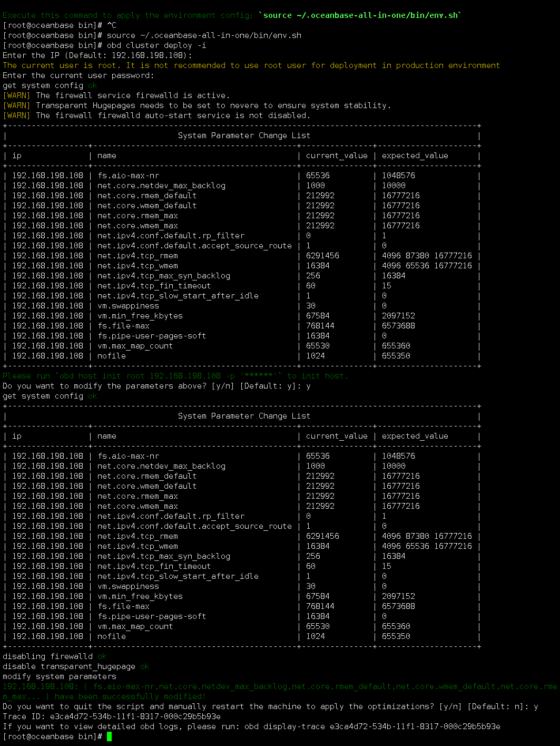This screenshot has width=560, height=746.
Task: Click the '^C' prompt line
Action: 60,25
